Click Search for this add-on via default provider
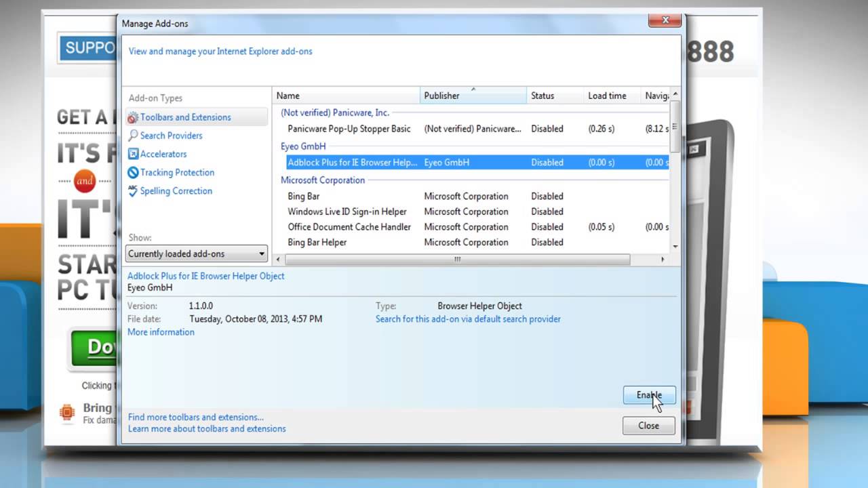 click(x=468, y=319)
